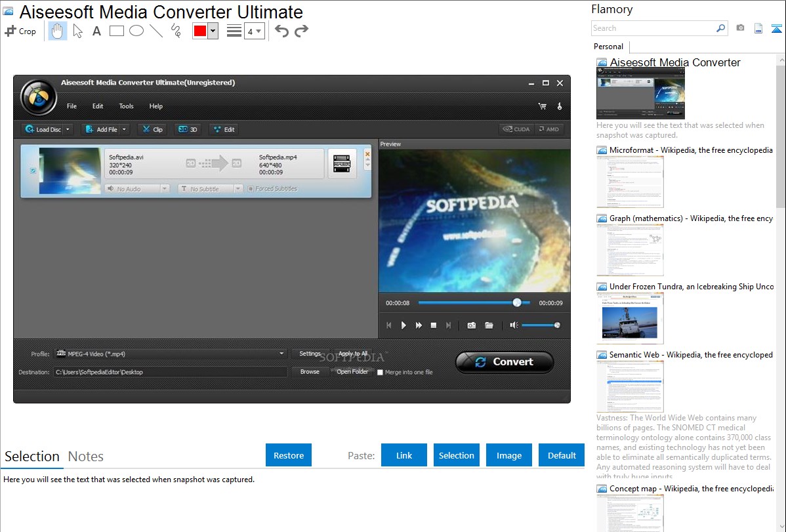The width and height of the screenshot is (786, 532).
Task: Click the Image paste button
Action: tap(508, 455)
